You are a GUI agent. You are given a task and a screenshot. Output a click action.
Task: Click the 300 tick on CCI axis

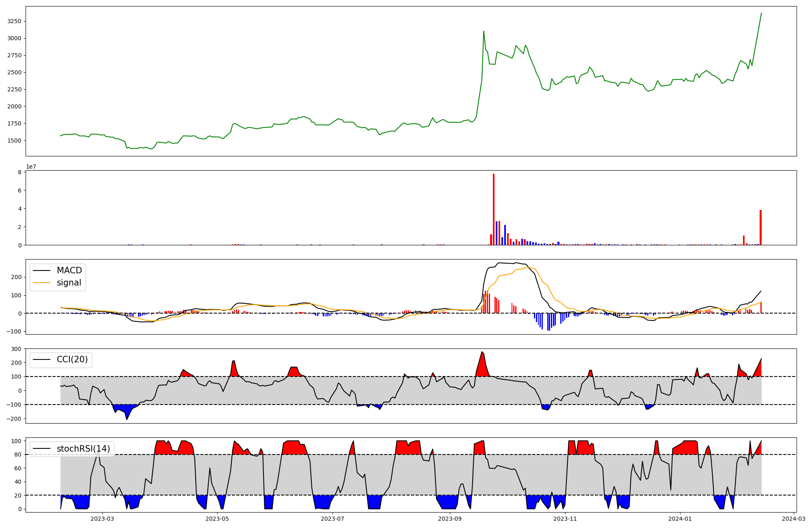tap(16, 349)
